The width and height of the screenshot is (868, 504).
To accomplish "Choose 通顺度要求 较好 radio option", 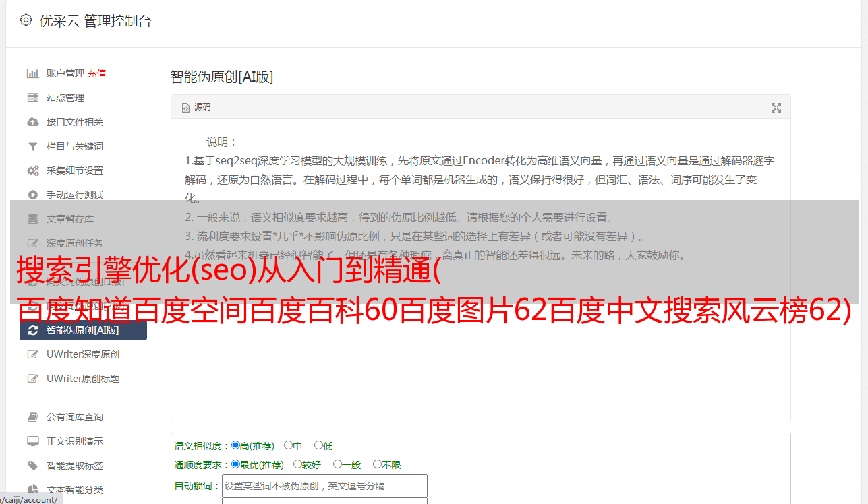I will tap(297, 464).
